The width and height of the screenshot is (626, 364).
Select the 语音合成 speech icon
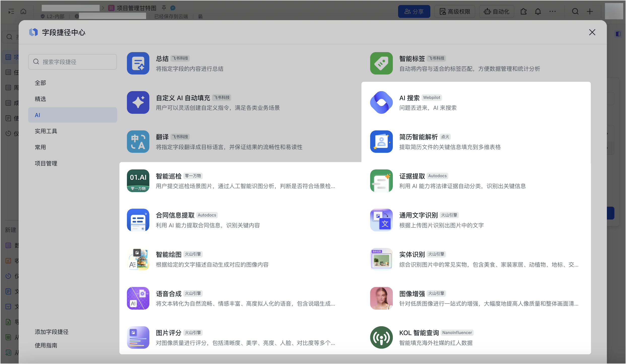point(138,298)
